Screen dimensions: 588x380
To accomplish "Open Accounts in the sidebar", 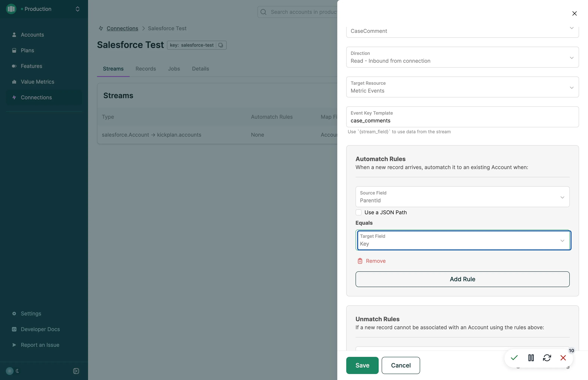I will (32, 35).
